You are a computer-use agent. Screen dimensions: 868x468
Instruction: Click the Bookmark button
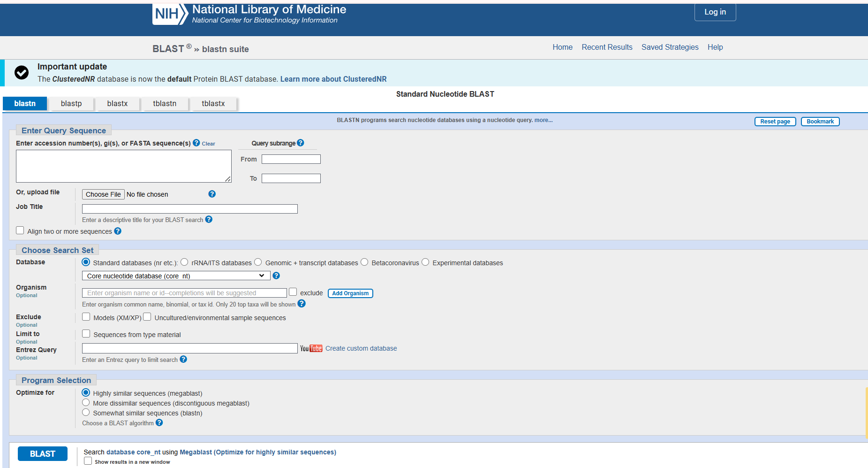click(x=820, y=122)
